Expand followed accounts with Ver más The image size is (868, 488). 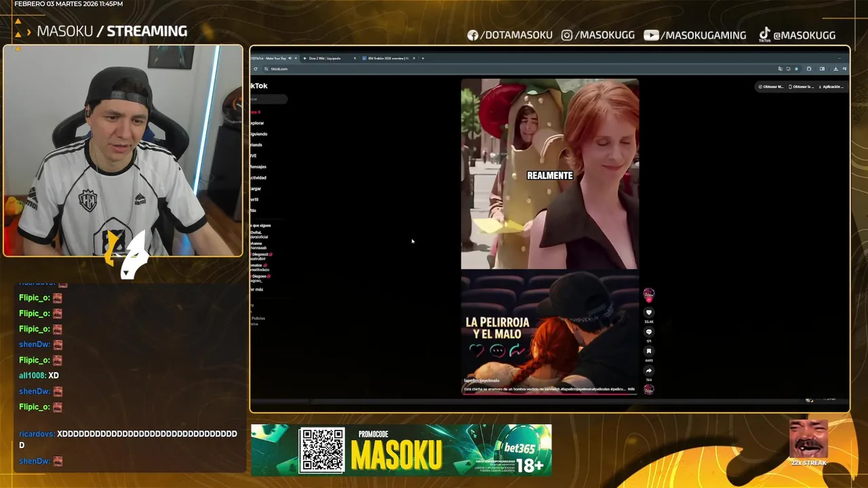[x=256, y=289]
